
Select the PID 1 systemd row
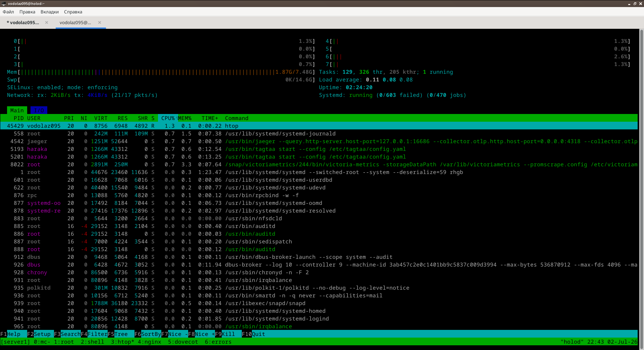[319, 172]
